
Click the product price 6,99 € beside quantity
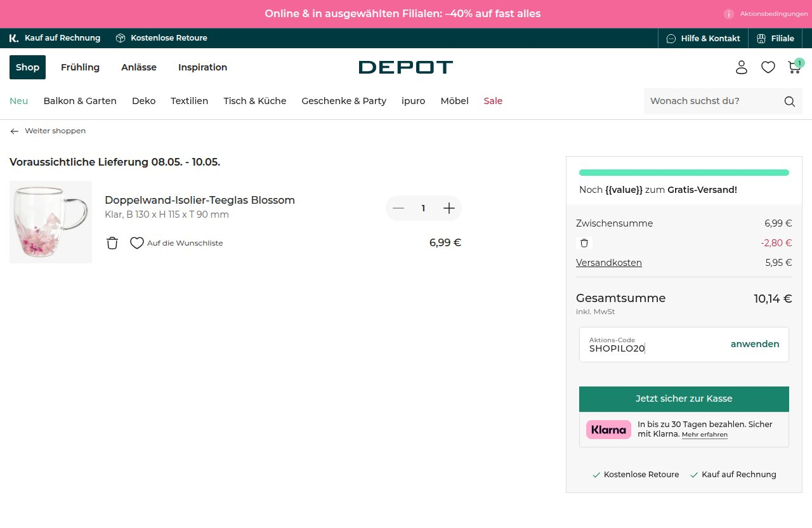click(445, 242)
